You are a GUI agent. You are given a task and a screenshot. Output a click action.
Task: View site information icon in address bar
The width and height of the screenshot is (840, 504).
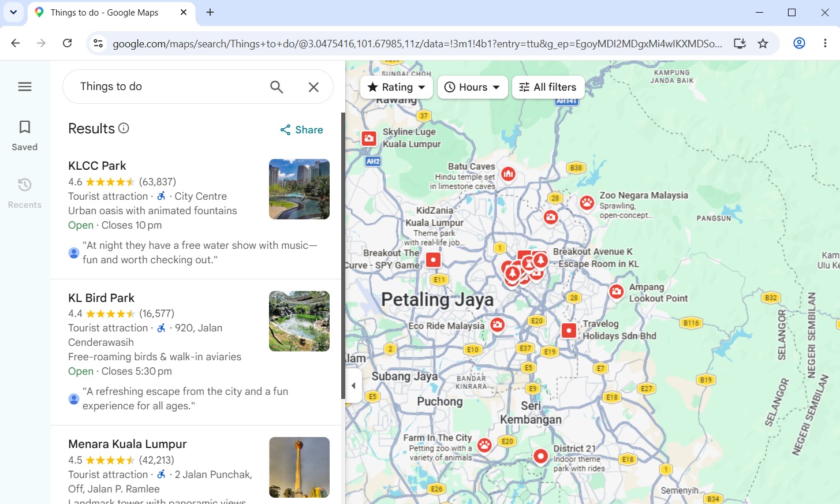click(x=99, y=43)
